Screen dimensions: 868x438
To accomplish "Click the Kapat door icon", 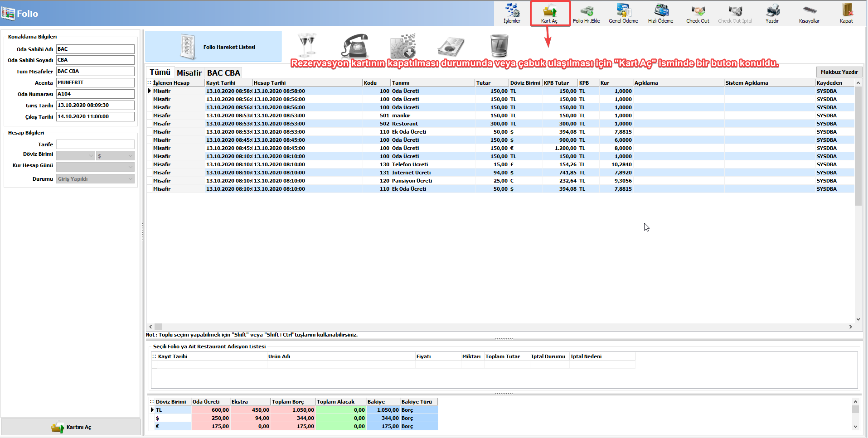I will click(847, 13).
